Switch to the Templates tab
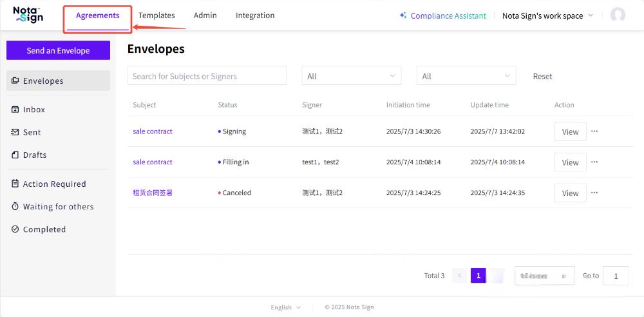This screenshot has height=317, width=644. [156, 15]
